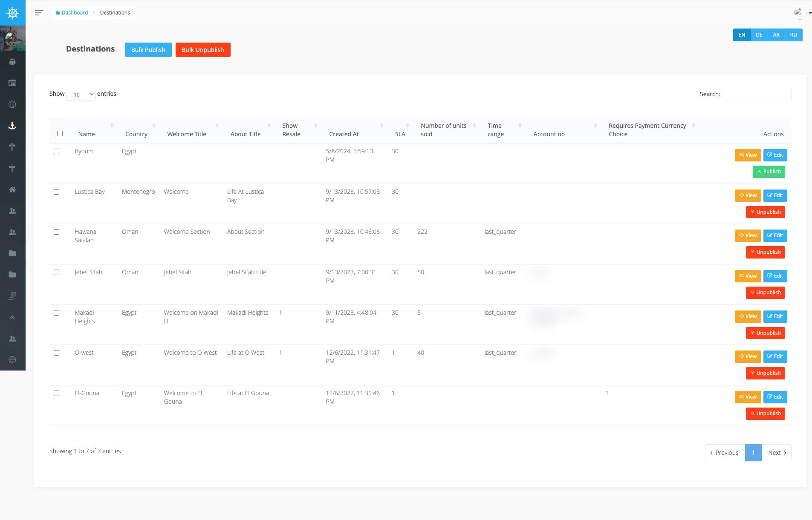Image resolution: width=812 pixels, height=520 pixels.
Task: Expand the user menu caret
Action: coord(810,13)
